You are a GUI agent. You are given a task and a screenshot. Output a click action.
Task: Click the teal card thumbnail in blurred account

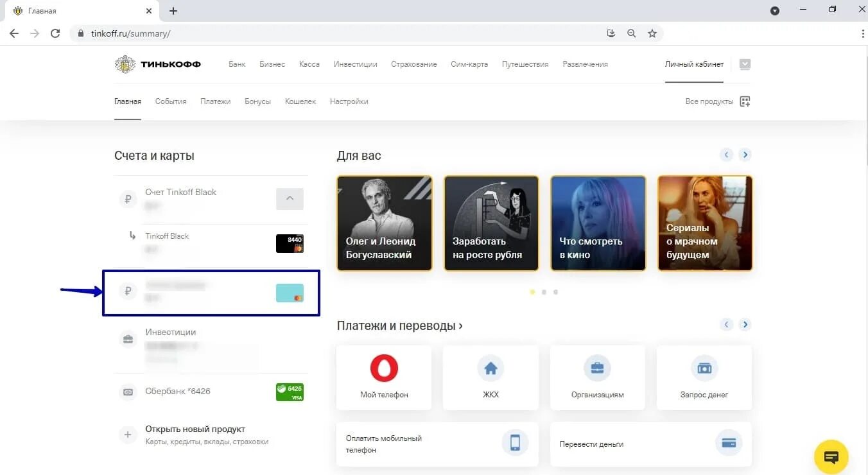[x=290, y=293]
